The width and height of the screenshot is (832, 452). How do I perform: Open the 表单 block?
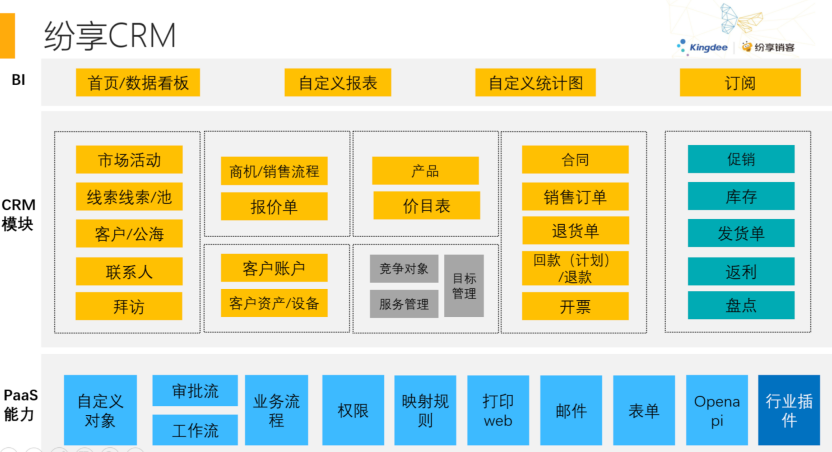[x=644, y=410]
